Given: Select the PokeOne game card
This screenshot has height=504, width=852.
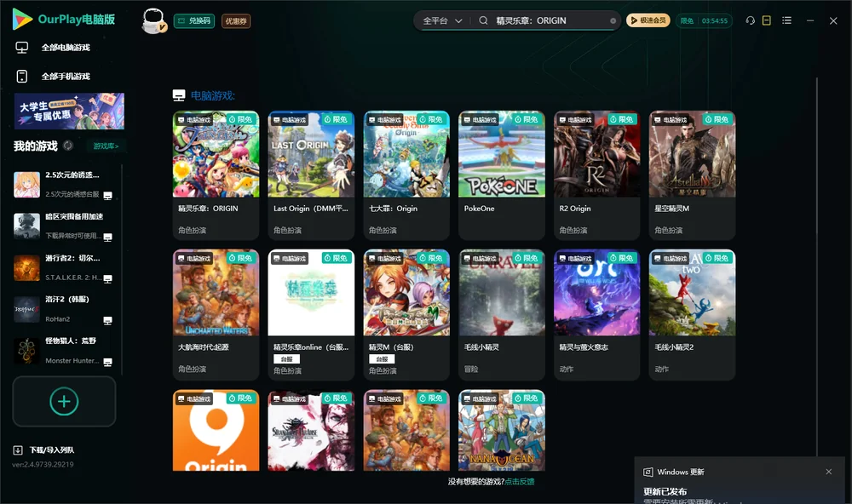Looking at the screenshot, I should [502, 175].
